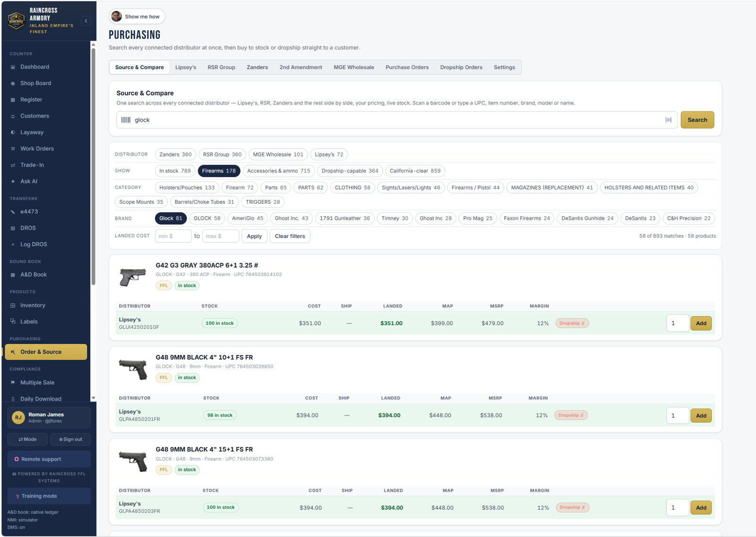Image resolution: width=756 pixels, height=537 pixels.
Task: Apply the landed cost filter
Action: coord(254,236)
